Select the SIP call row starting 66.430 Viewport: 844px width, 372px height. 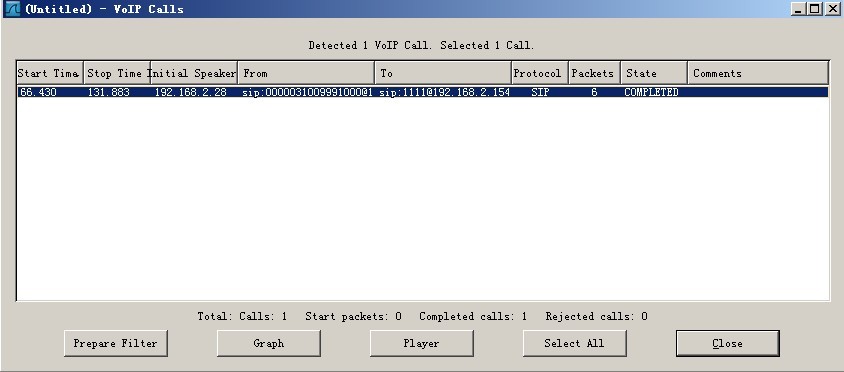pos(423,92)
